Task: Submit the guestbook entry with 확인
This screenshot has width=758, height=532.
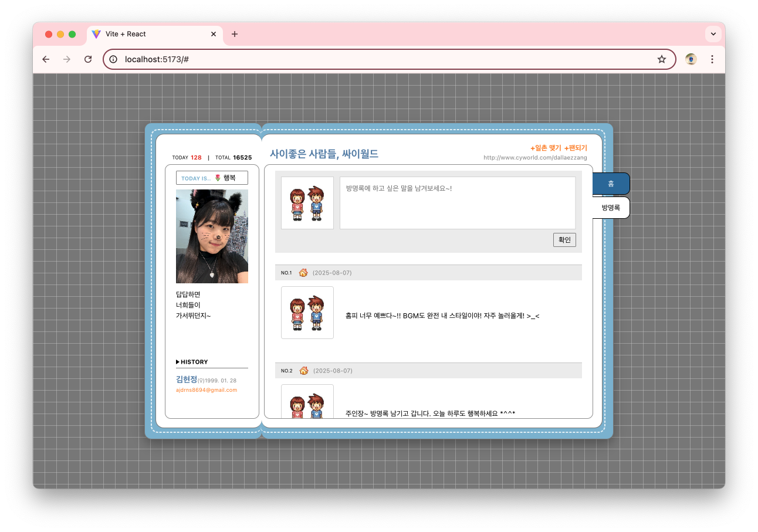Action: coord(564,240)
